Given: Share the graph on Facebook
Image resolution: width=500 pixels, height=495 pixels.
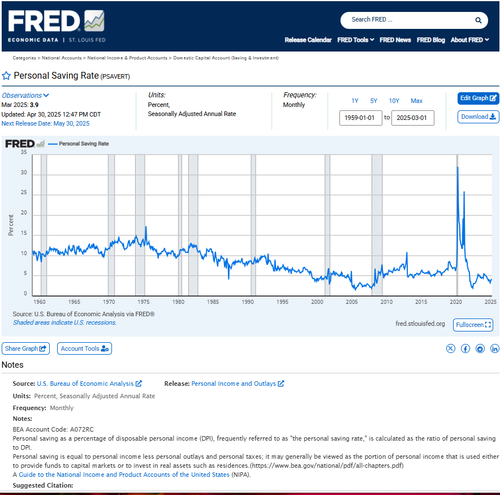Looking at the screenshot, I should coord(465,349).
